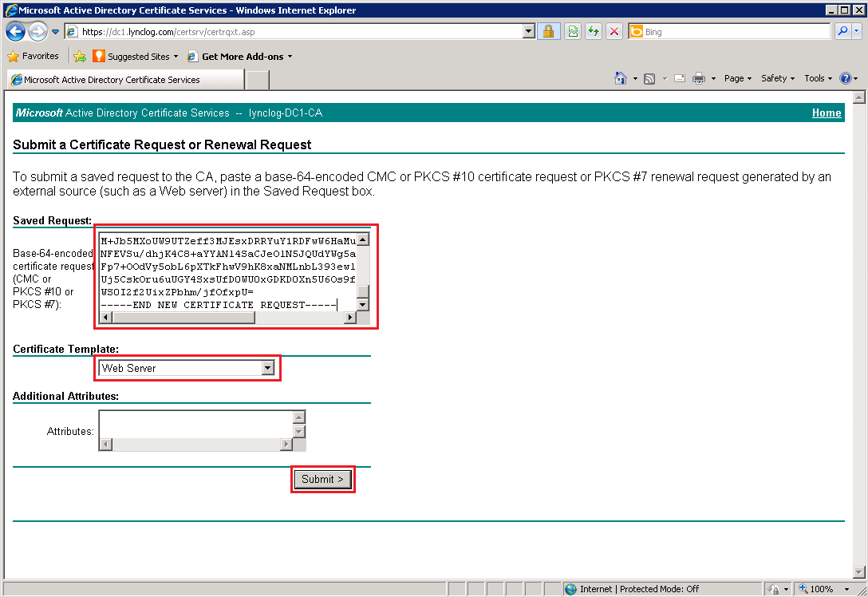Click the Home page icon
The height and width of the screenshot is (597, 868).
(x=621, y=78)
